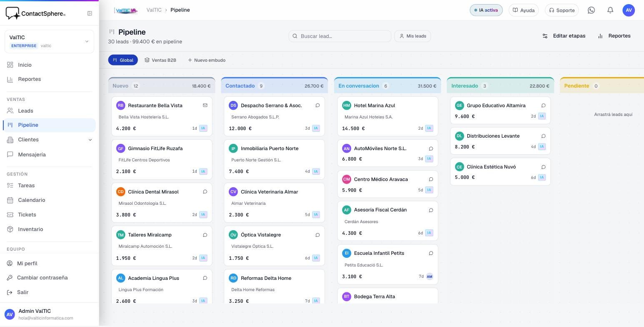Switch to the Ventas B2B funnel tab

(x=160, y=60)
